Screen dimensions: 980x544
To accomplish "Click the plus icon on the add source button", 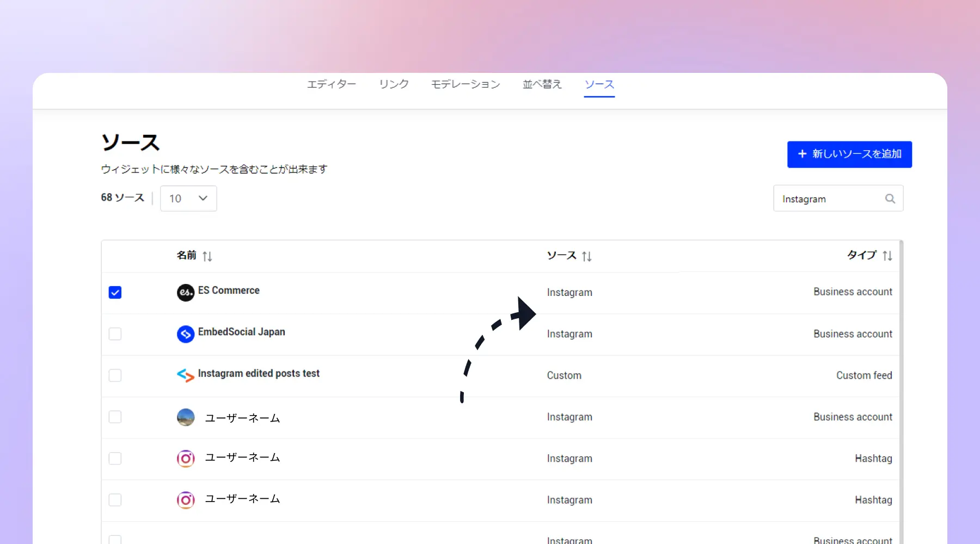I will (x=802, y=154).
